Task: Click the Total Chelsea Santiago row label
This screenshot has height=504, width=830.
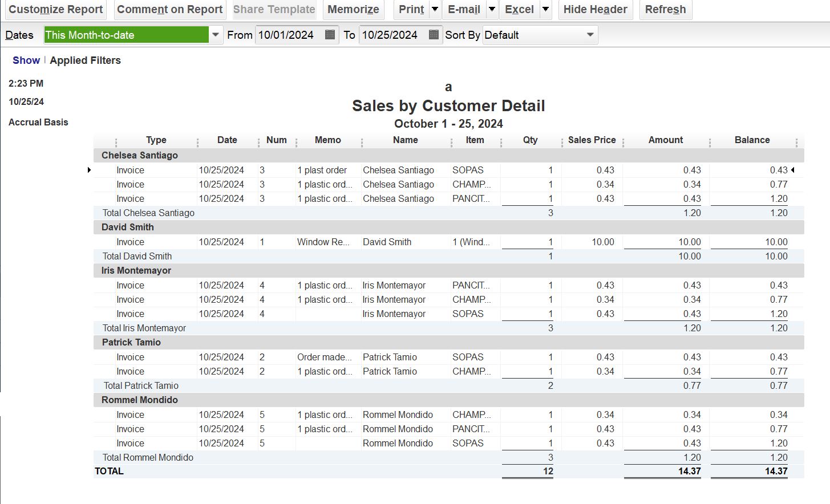Action: pos(148,213)
